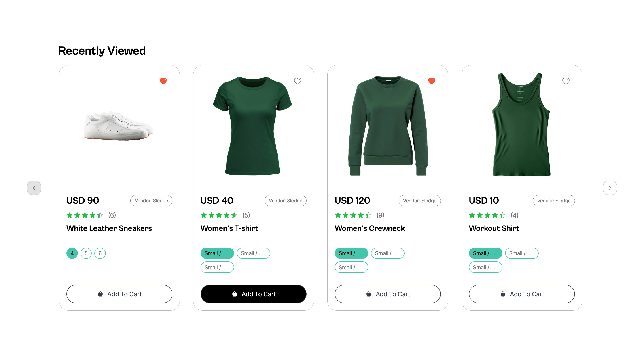Choose second Small variant for Workout Shirt
Viewport: 644px width, 364px height.
(522, 253)
